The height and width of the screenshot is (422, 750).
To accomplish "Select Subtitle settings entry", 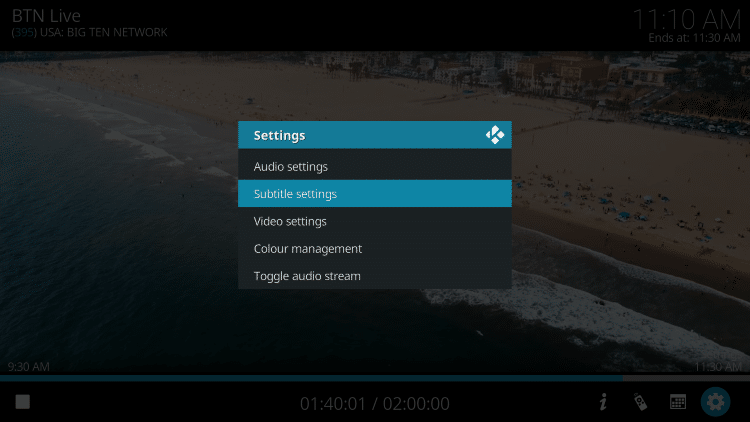I will pyautogui.click(x=375, y=194).
